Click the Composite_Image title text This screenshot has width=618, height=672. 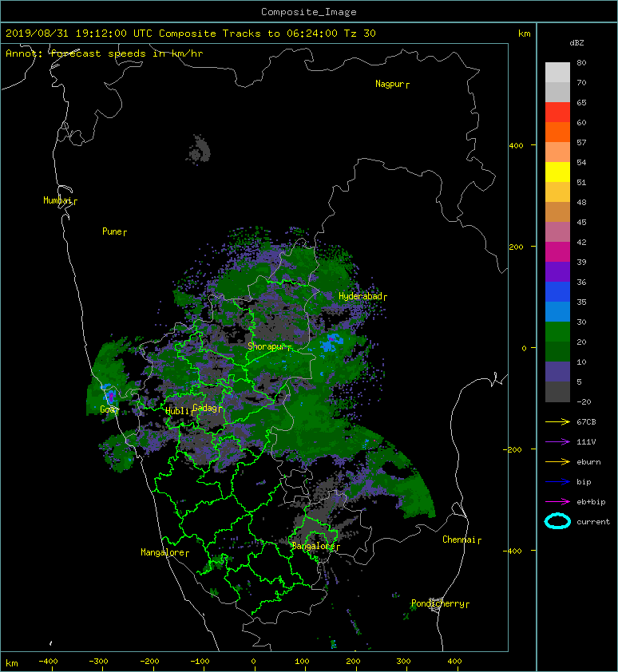[x=309, y=12]
